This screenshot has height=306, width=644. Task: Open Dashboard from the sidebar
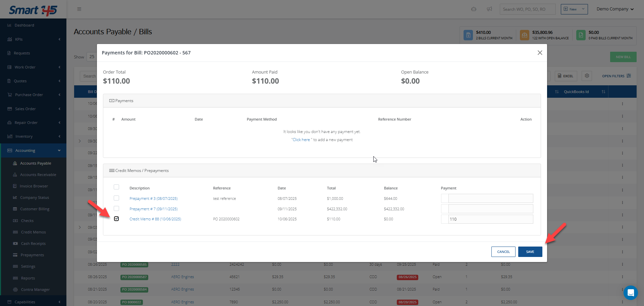click(x=24, y=25)
